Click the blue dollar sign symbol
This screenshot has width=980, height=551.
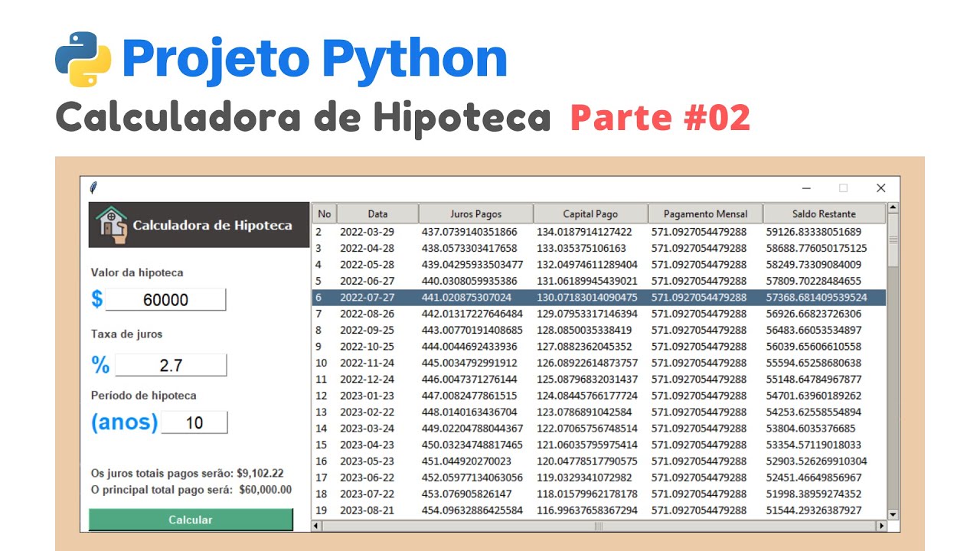click(96, 299)
